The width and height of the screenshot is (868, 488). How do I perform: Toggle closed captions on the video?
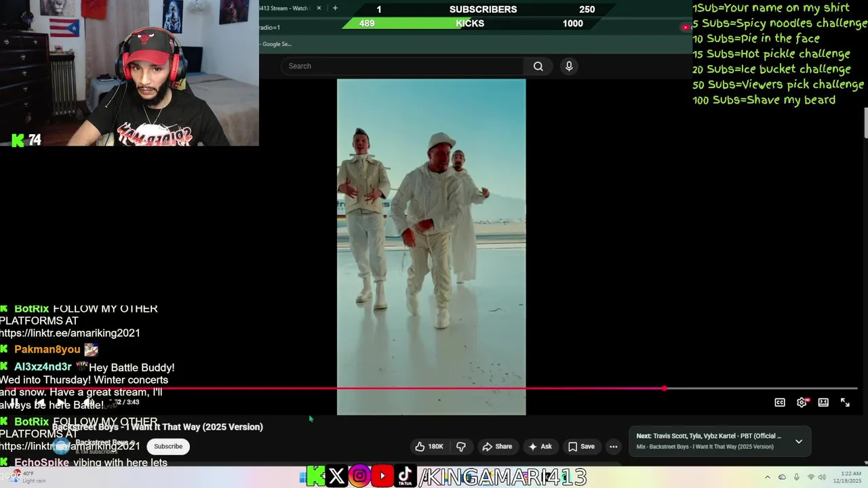[x=780, y=403]
